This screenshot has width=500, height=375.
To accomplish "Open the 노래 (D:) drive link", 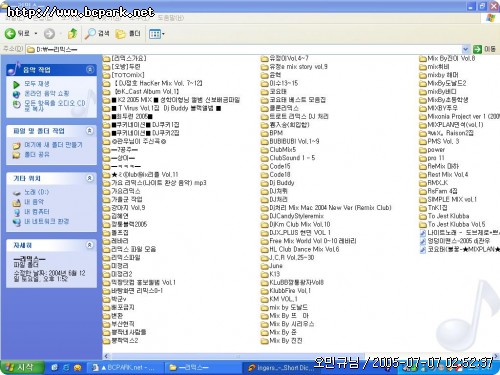I will click(37, 192).
